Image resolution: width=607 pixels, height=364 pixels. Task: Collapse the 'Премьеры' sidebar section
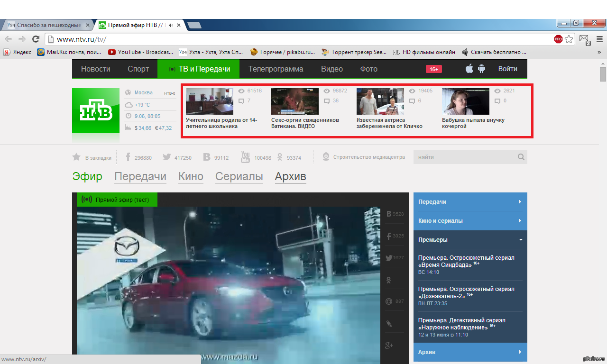[520, 240]
